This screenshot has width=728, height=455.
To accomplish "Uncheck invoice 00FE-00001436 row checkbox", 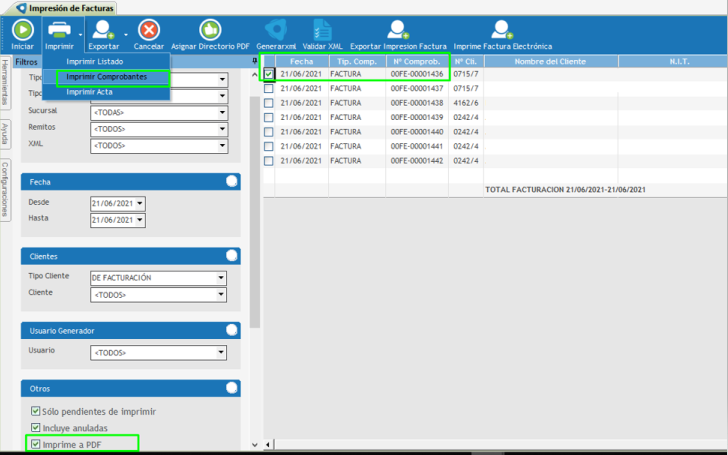I will pos(269,74).
